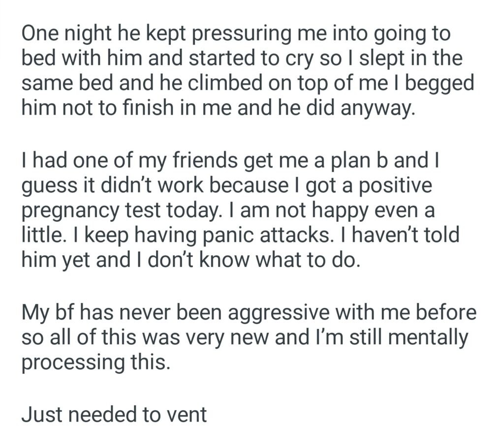Click the words "My bf" starting third paragraph
The width and height of the screenshot is (504, 433).
coord(47,313)
